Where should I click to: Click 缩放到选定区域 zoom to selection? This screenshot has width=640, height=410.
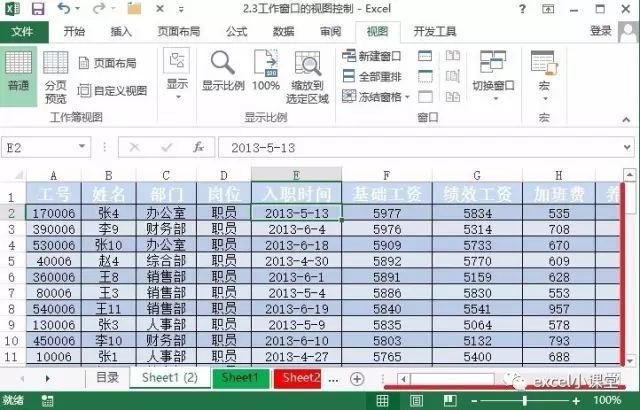307,78
